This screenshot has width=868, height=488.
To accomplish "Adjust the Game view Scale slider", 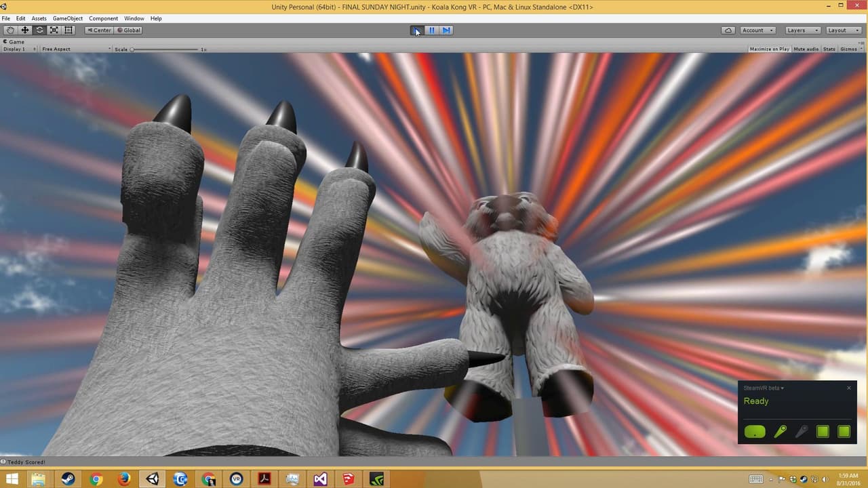I will (165, 49).
